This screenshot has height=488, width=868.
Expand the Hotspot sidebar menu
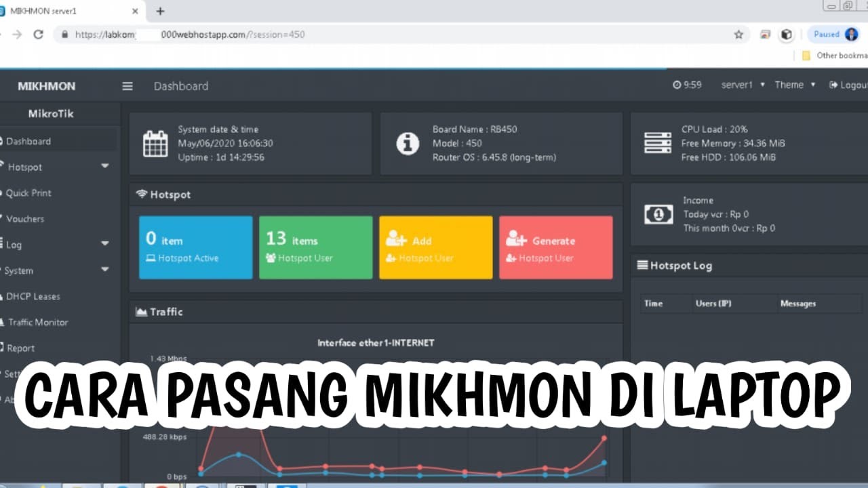(x=58, y=167)
